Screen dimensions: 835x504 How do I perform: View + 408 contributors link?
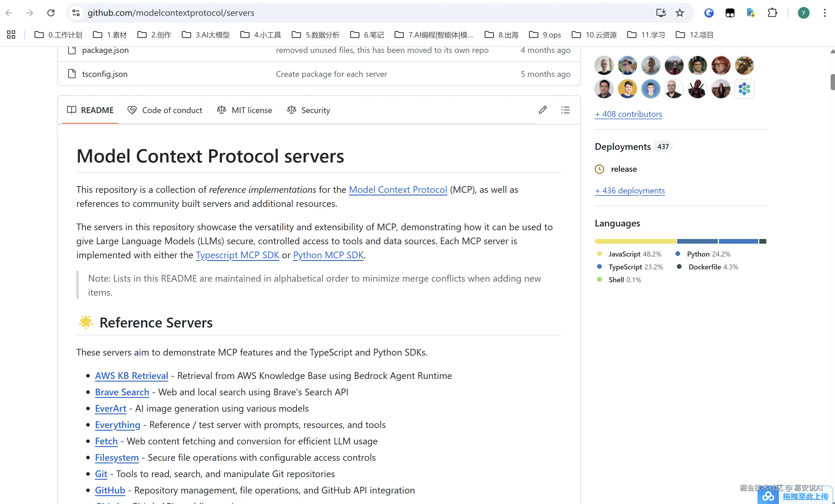click(x=629, y=114)
